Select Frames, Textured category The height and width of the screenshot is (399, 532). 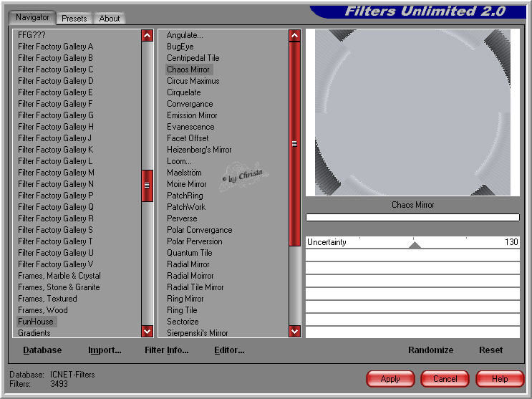pyautogui.click(x=47, y=299)
